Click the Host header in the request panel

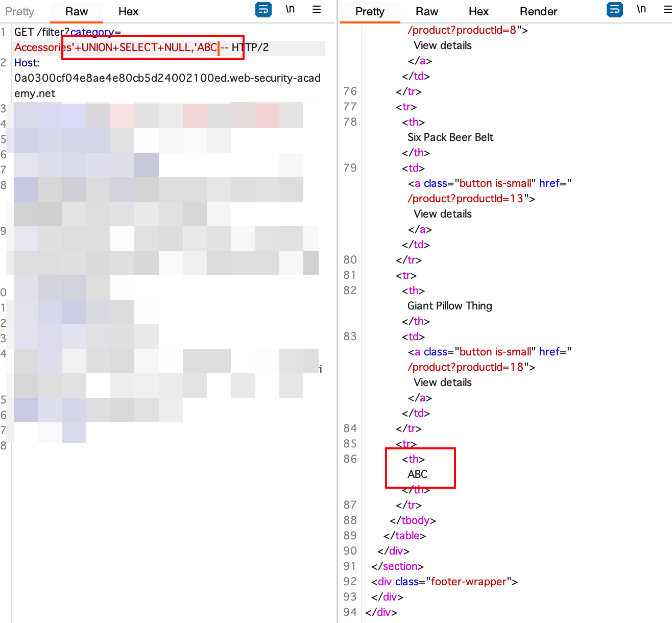(26, 62)
